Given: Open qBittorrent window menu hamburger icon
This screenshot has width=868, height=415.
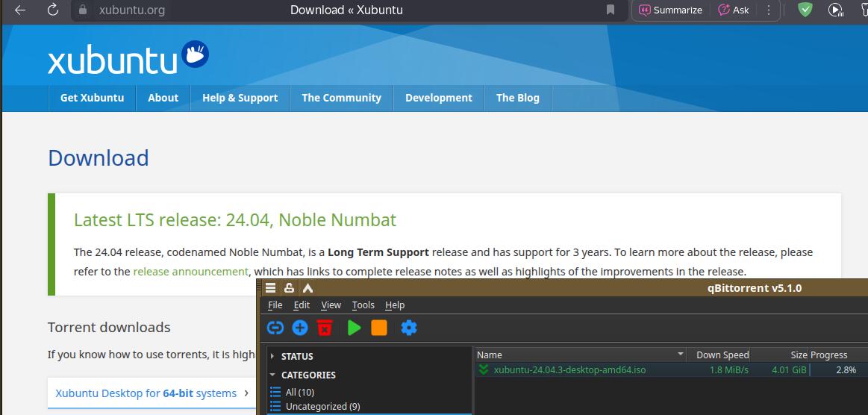Looking at the screenshot, I should tap(270, 287).
